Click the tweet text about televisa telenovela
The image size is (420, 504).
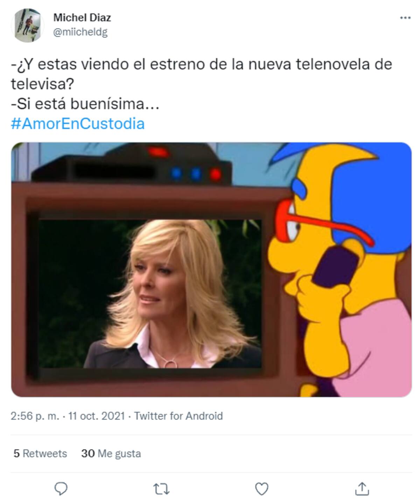(x=201, y=74)
